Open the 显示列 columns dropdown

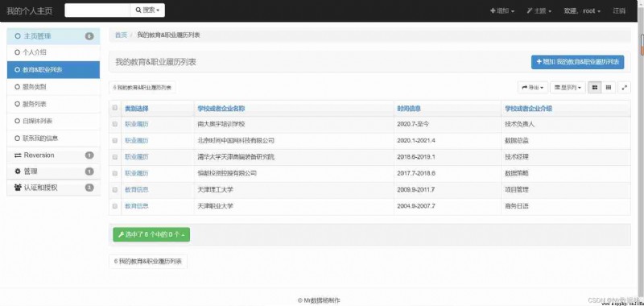point(568,88)
